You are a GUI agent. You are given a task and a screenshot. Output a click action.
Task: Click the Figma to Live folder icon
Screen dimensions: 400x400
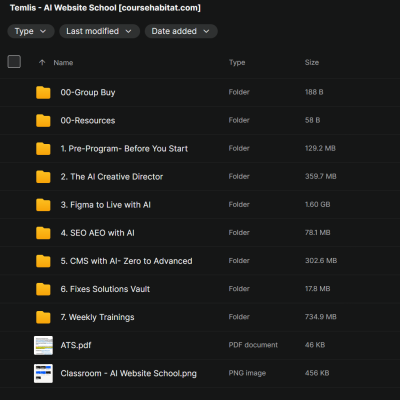coord(43,205)
